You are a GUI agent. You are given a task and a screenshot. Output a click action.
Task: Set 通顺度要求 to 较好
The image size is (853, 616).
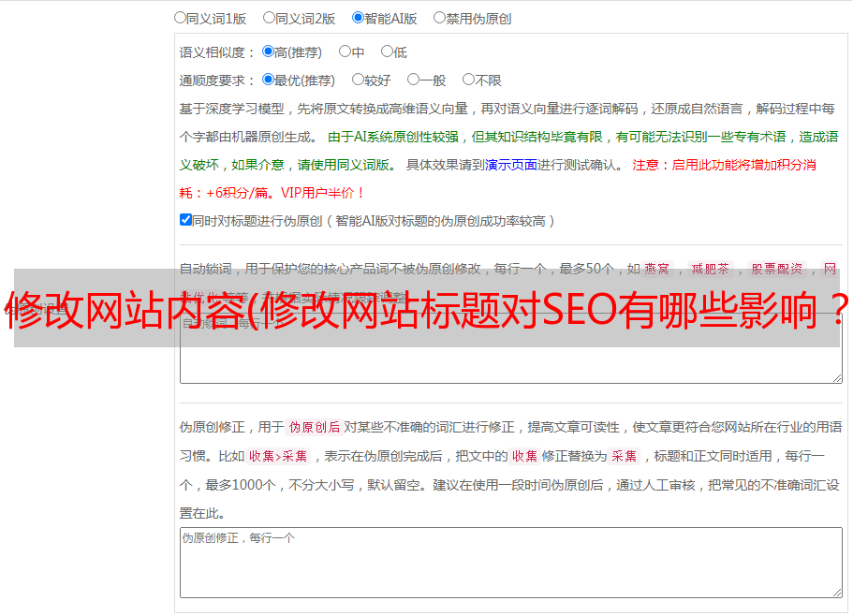[x=358, y=80]
